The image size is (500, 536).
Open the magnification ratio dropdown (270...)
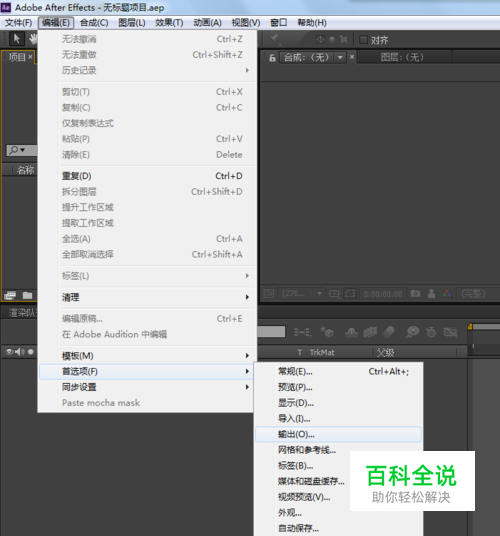[x=302, y=294]
